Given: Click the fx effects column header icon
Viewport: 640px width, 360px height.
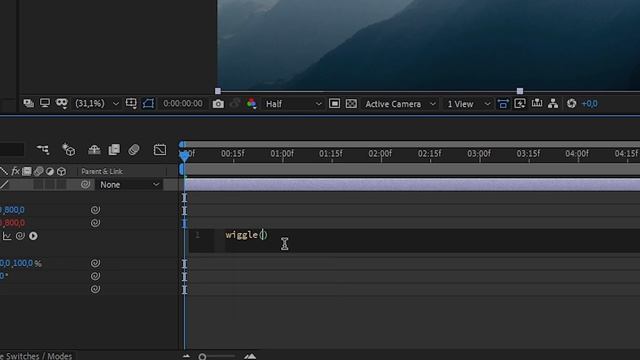Looking at the screenshot, I should point(16,171).
